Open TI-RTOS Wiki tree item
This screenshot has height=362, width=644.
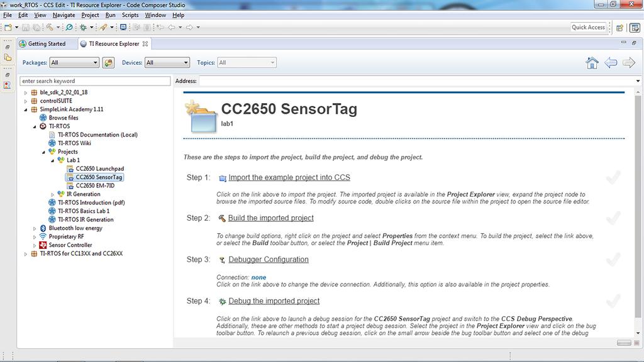pyautogui.click(x=74, y=143)
